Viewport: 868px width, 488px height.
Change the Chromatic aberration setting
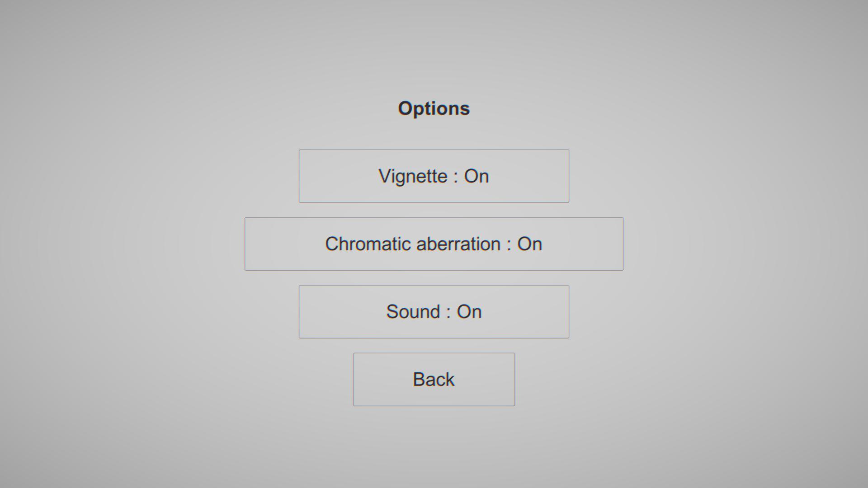434,244
